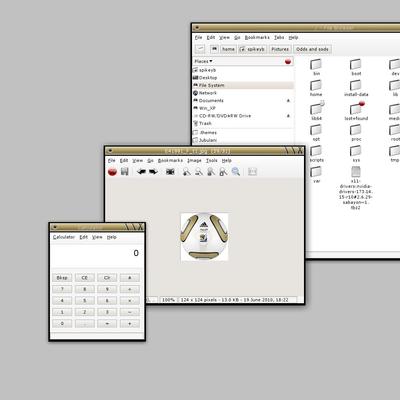Screen dimensions: 400x400
Task: Click the 100% zoom status bar entry
Action: point(169,300)
